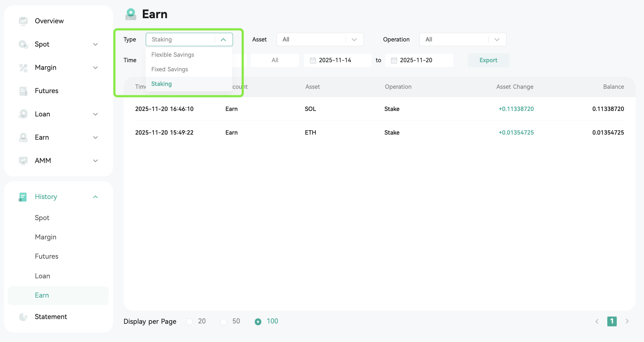This screenshot has width=644, height=342.
Task: Open Earn history submenu item
Action: (58, 295)
